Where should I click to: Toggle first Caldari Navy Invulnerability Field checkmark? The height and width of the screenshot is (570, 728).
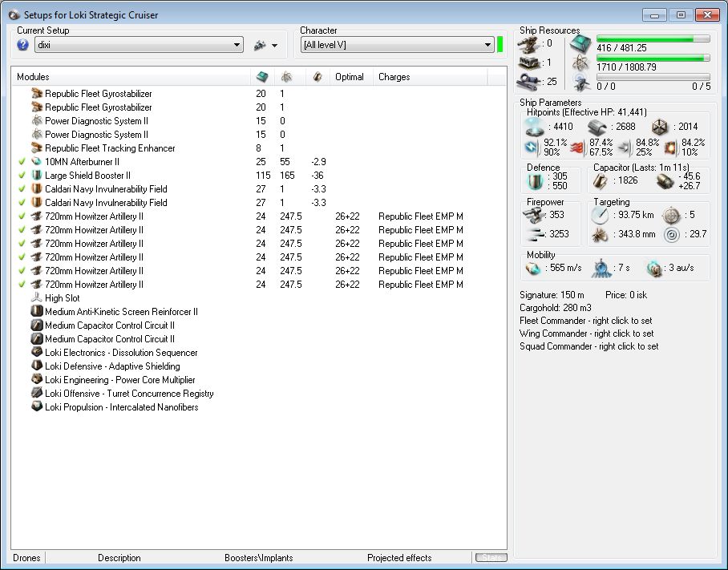[22, 189]
